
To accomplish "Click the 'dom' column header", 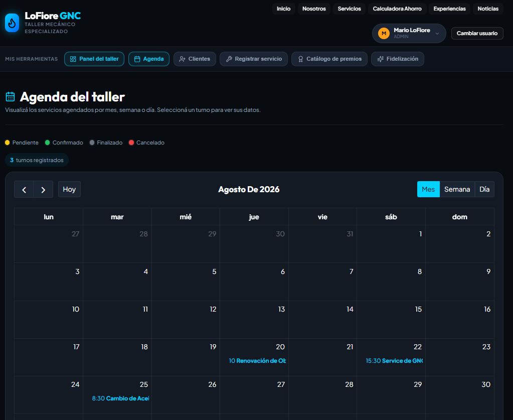I will pos(460,217).
